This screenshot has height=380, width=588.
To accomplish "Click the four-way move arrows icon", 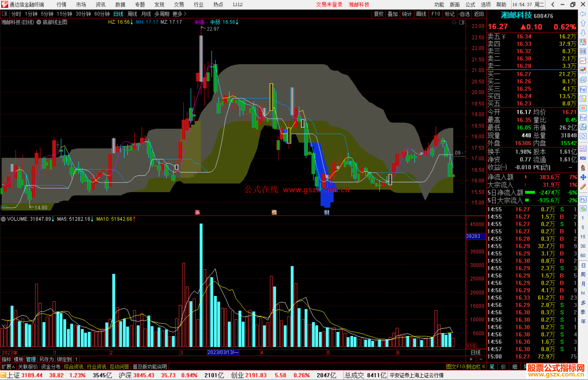I will tap(583, 177).
